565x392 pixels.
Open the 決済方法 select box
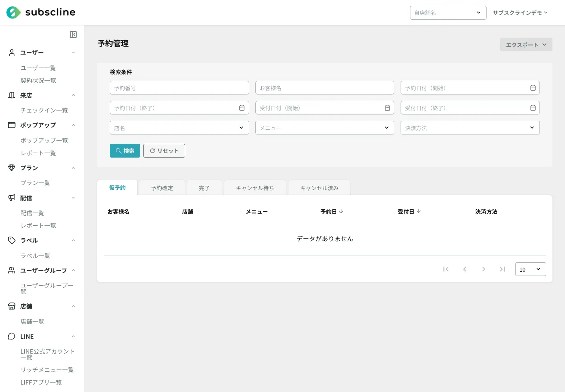click(470, 128)
